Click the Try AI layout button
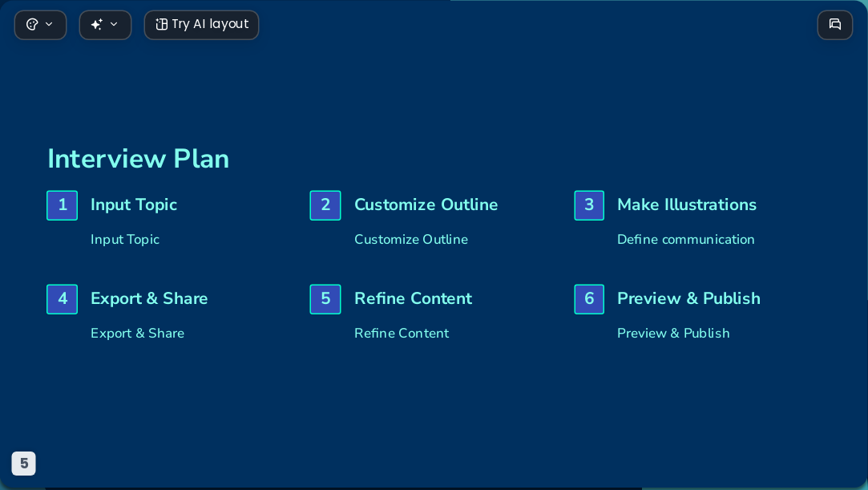Image resolution: width=868 pixels, height=490 pixels. 201,25
